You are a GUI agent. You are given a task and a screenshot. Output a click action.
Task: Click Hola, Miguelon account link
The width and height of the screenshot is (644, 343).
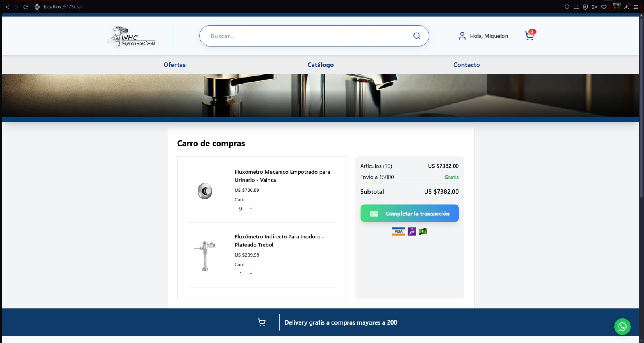pyautogui.click(x=489, y=36)
